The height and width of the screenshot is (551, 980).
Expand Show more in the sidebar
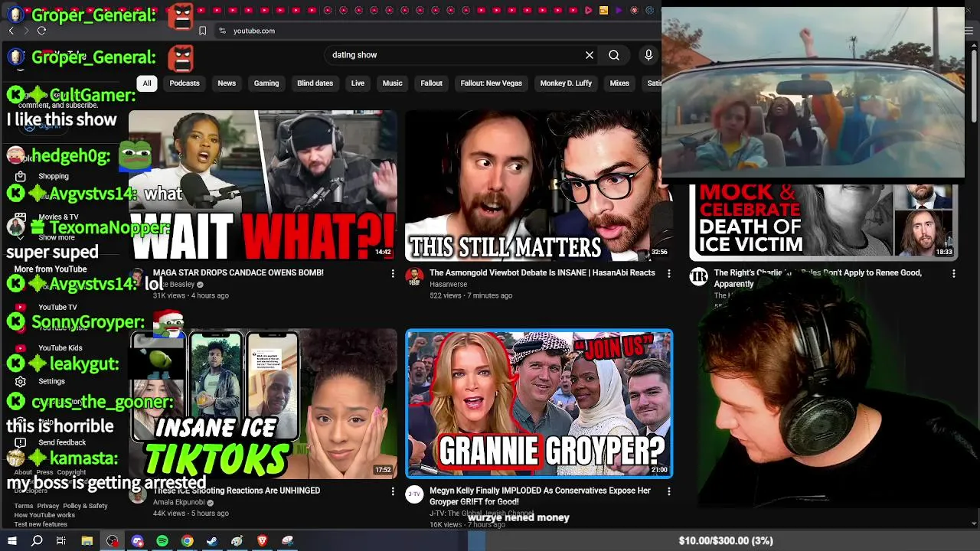pos(57,237)
